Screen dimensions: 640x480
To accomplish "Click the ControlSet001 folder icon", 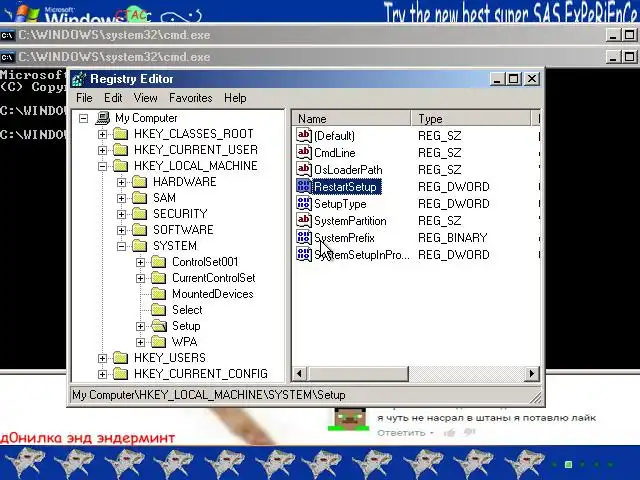I will [x=158, y=262].
